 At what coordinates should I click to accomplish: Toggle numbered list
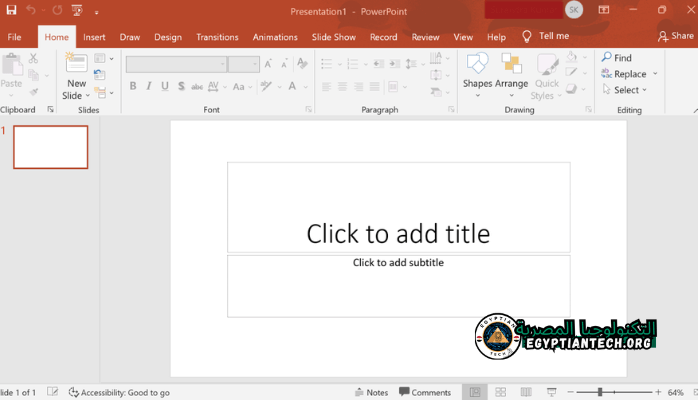(x=353, y=64)
